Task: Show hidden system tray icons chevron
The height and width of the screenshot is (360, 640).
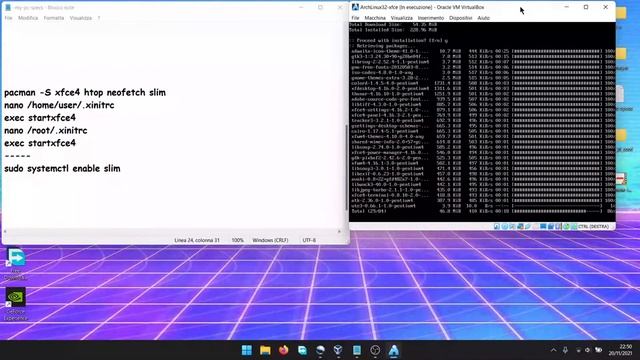Action: pos(553,350)
